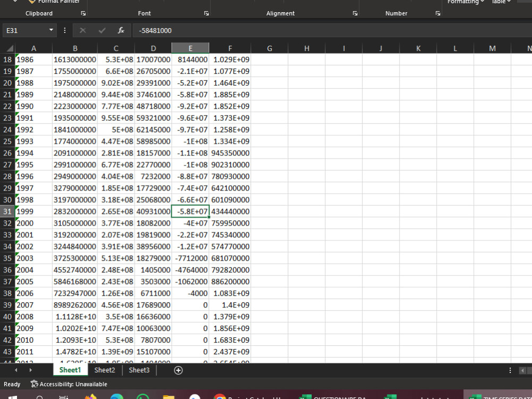The height and width of the screenshot is (399, 532).
Task: Click cell with value 945350000
Action: (x=230, y=153)
